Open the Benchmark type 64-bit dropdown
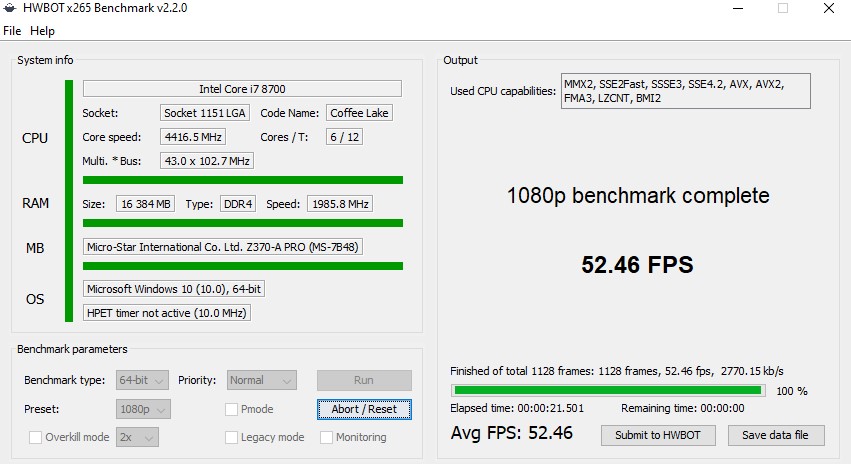 [142, 380]
